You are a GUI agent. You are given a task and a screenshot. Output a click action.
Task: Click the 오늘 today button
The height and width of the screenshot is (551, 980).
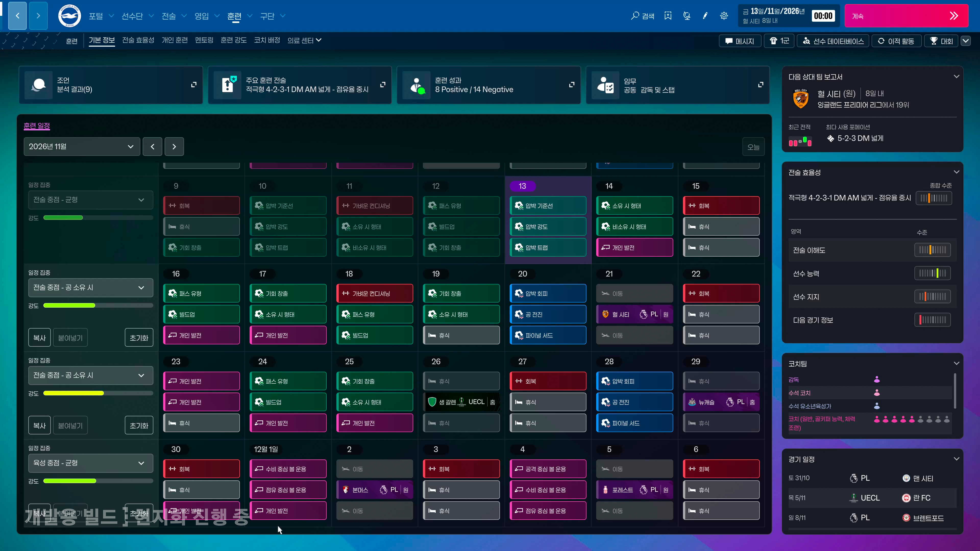tap(753, 147)
